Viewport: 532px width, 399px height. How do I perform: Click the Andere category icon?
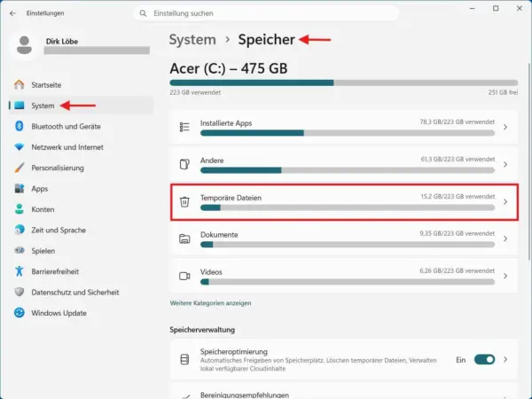pos(184,164)
